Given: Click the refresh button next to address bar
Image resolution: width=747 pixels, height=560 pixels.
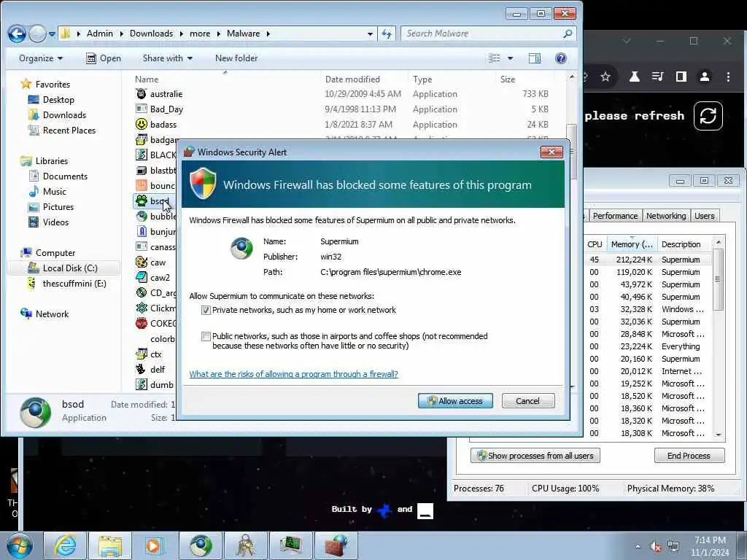Looking at the screenshot, I should 387,34.
